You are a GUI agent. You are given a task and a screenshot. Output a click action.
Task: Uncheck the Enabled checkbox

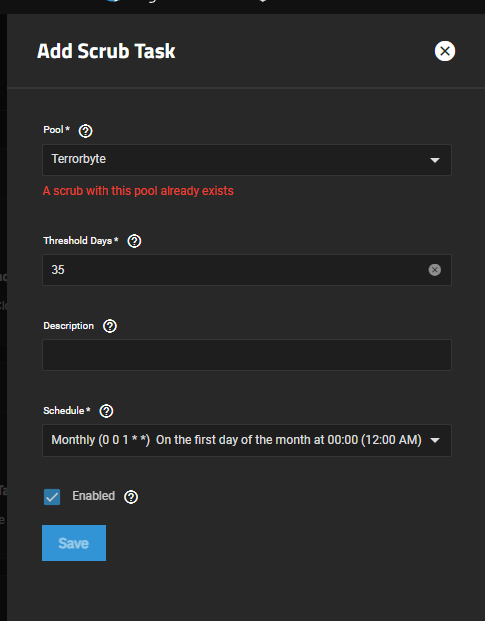coord(52,497)
